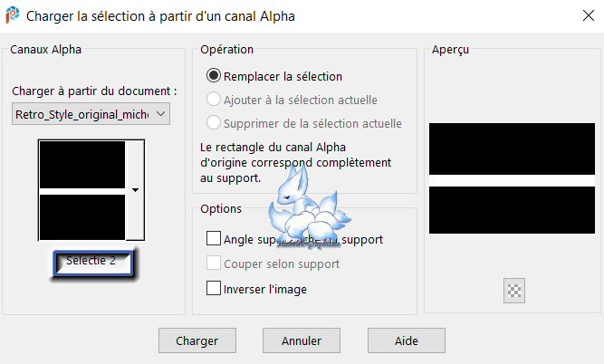
Task: Choose Supprimer de la sélection actuelle option
Action: coord(214,123)
